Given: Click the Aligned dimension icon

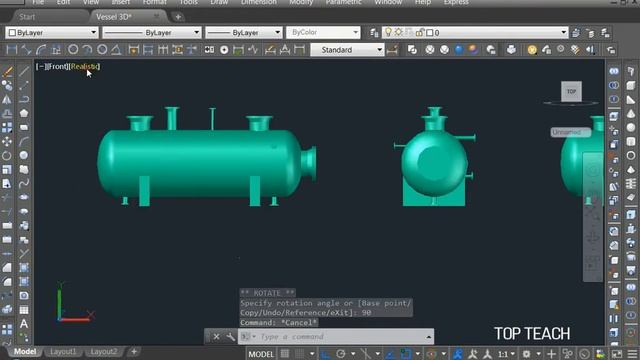Looking at the screenshot, I should (27, 50).
